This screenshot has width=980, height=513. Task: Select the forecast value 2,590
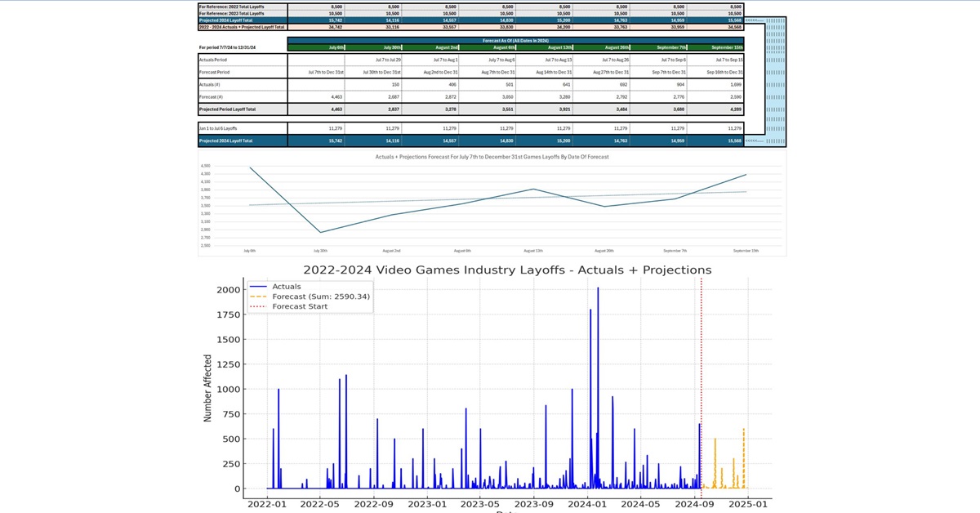click(x=736, y=96)
